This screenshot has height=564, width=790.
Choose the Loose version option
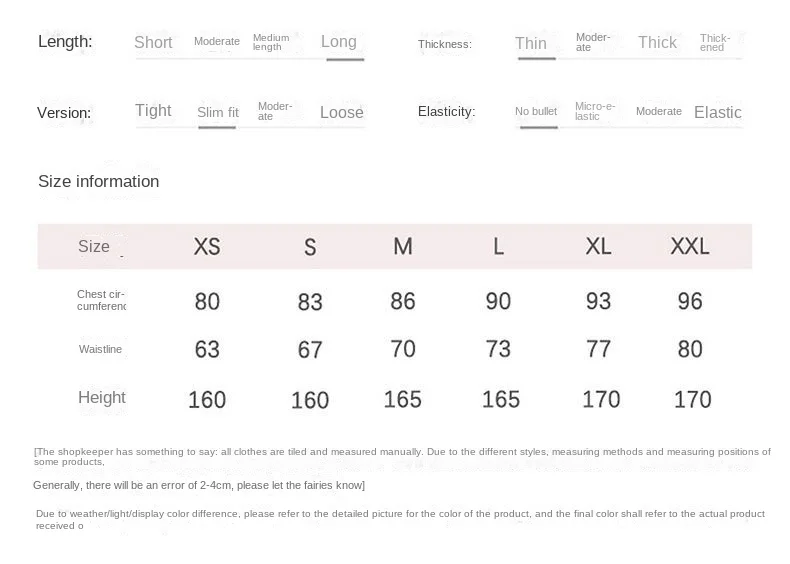(x=341, y=112)
